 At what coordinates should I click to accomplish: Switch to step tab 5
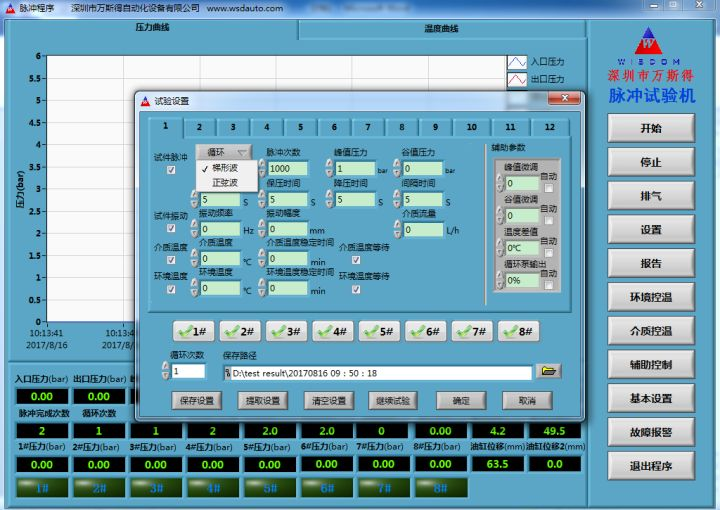coord(300,127)
